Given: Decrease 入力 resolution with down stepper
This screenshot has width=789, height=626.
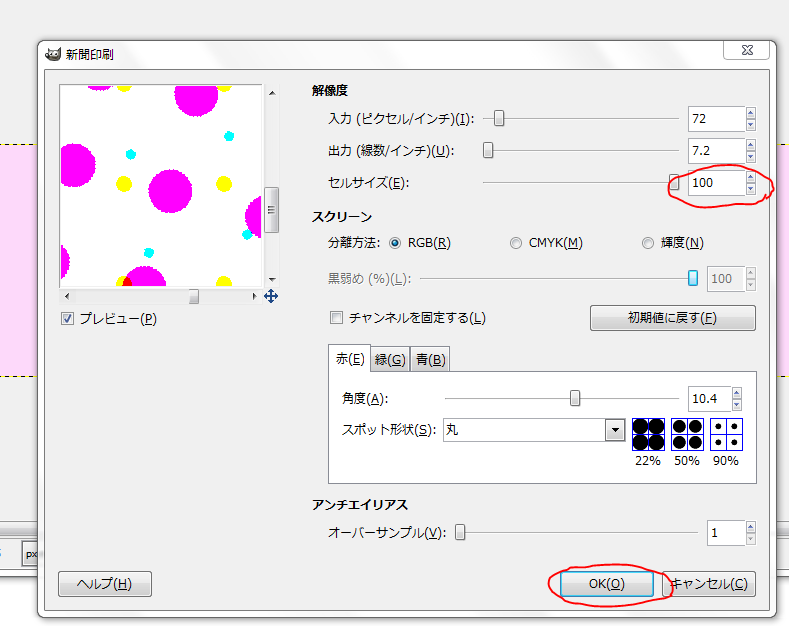Looking at the screenshot, I should (x=751, y=124).
